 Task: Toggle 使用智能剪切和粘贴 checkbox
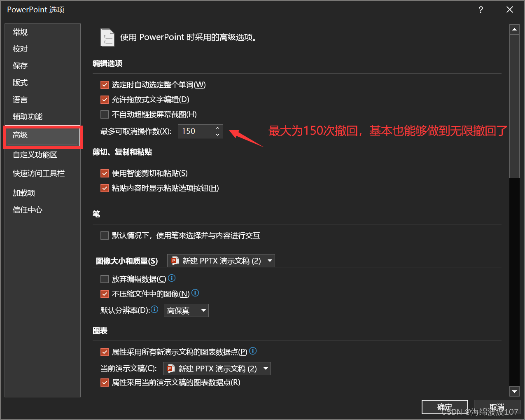point(105,173)
